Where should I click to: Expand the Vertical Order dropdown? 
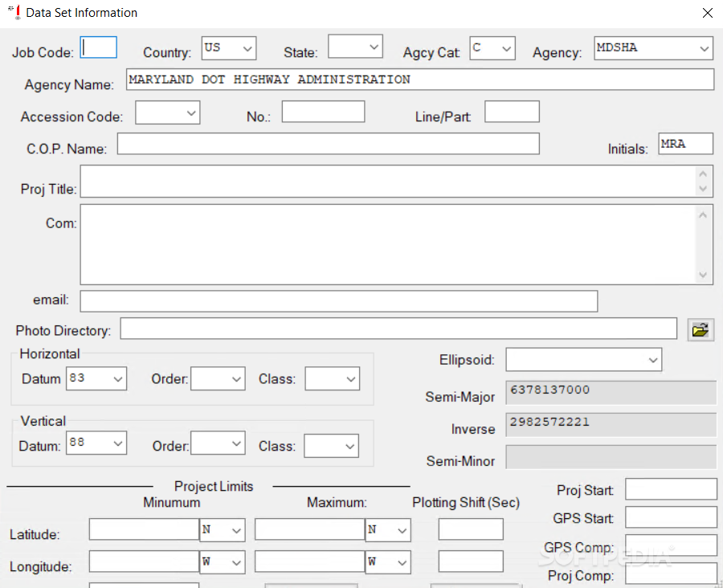tap(218, 443)
